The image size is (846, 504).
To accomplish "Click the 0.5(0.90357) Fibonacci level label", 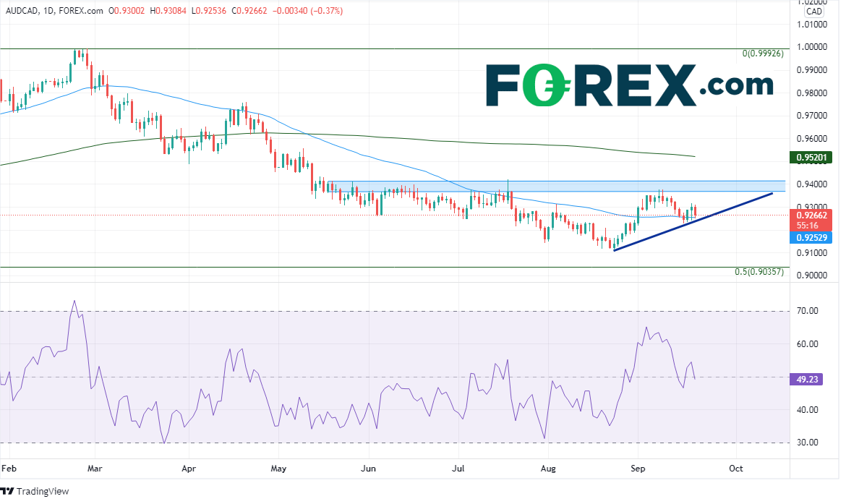I will [759, 271].
